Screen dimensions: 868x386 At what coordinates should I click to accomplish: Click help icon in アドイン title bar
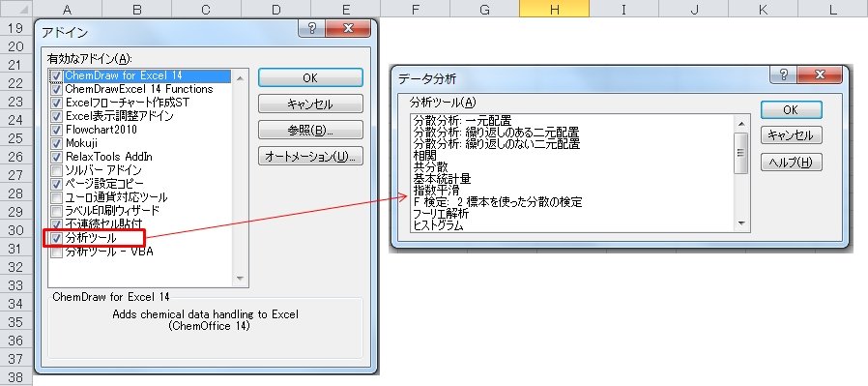pos(311,29)
